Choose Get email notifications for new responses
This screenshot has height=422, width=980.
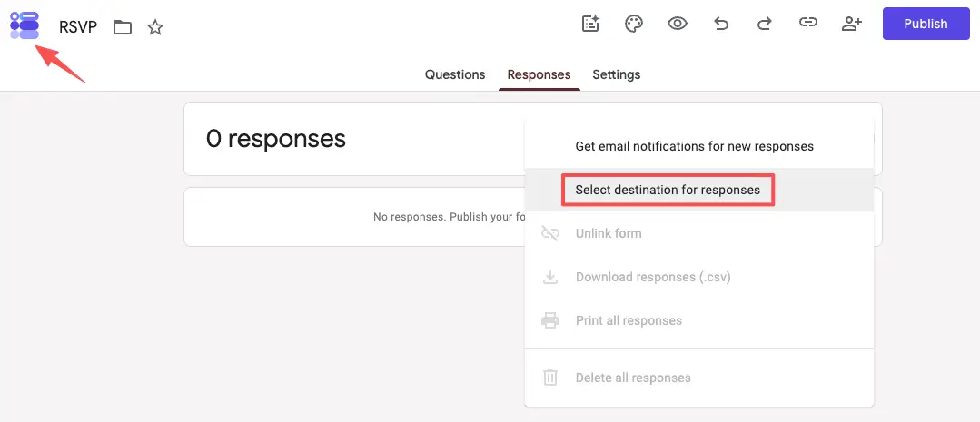pyautogui.click(x=699, y=147)
